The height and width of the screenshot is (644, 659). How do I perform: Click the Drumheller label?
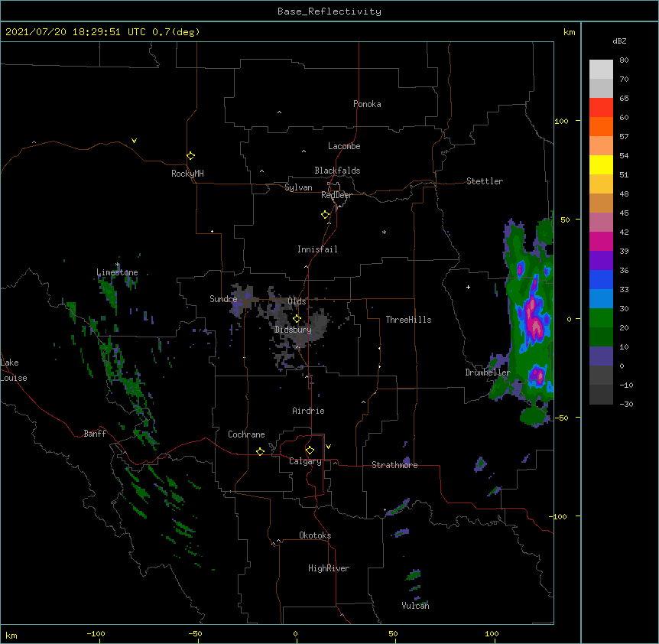click(x=488, y=372)
